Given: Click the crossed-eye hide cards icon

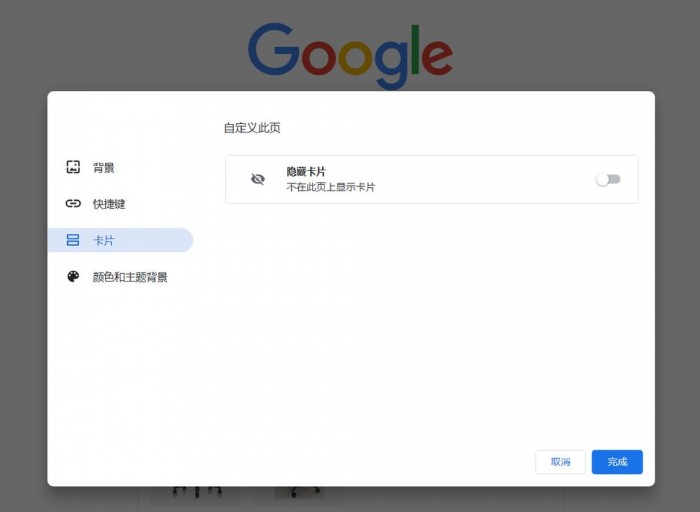Looking at the screenshot, I should point(258,179).
